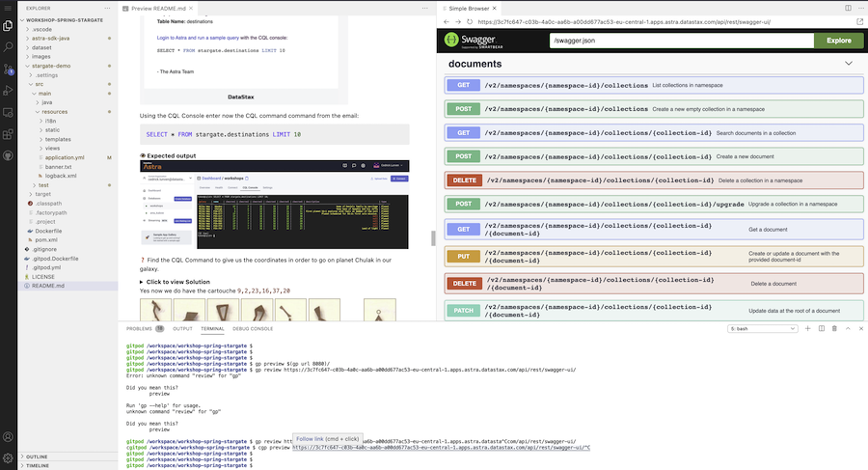Expand POST Create a new empty collection
The width and height of the screenshot is (868, 470).
[x=654, y=109]
